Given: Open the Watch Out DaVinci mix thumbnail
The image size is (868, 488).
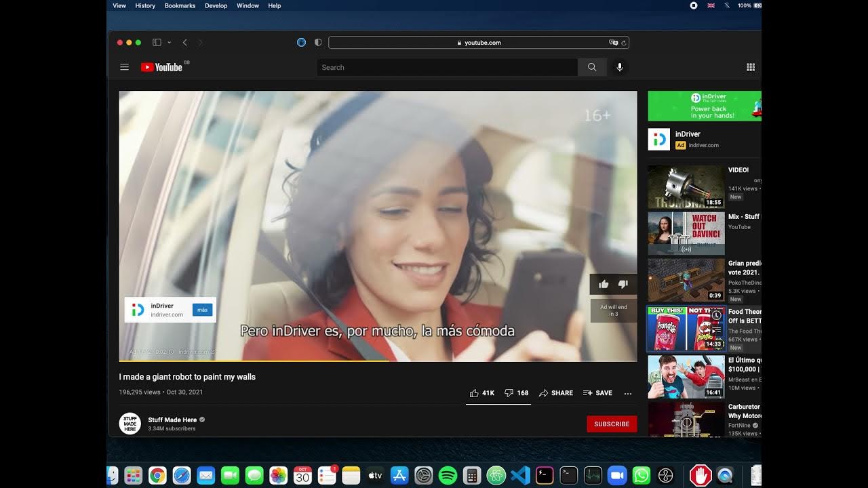Looking at the screenshot, I should pyautogui.click(x=686, y=233).
